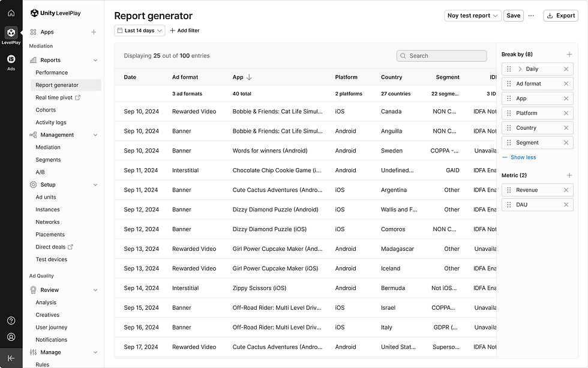Viewport: 588px width, 368px height.
Task: Go to the home icon in sidebar
Action: pos(11,13)
